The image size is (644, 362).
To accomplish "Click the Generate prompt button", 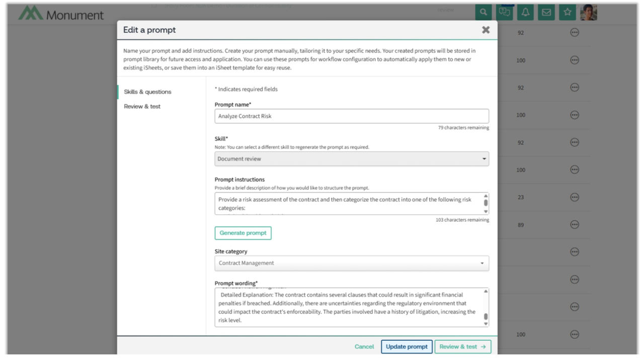I will [243, 233].
